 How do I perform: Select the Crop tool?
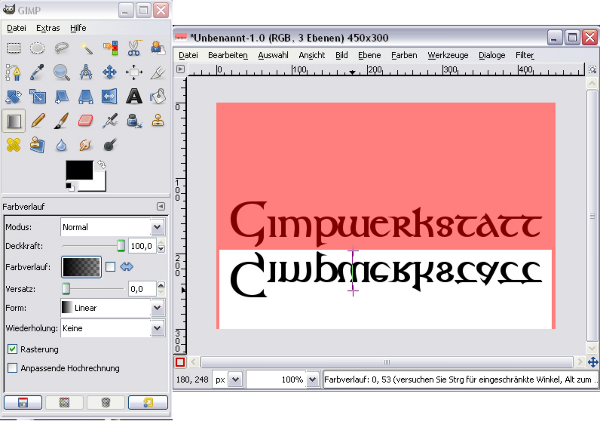tap(158, 72)
